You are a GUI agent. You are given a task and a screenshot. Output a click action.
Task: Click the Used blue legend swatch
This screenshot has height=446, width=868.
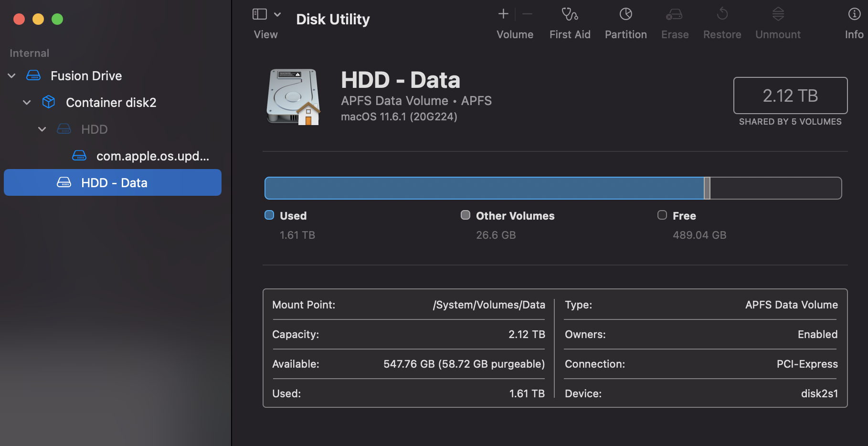point(269,215)
